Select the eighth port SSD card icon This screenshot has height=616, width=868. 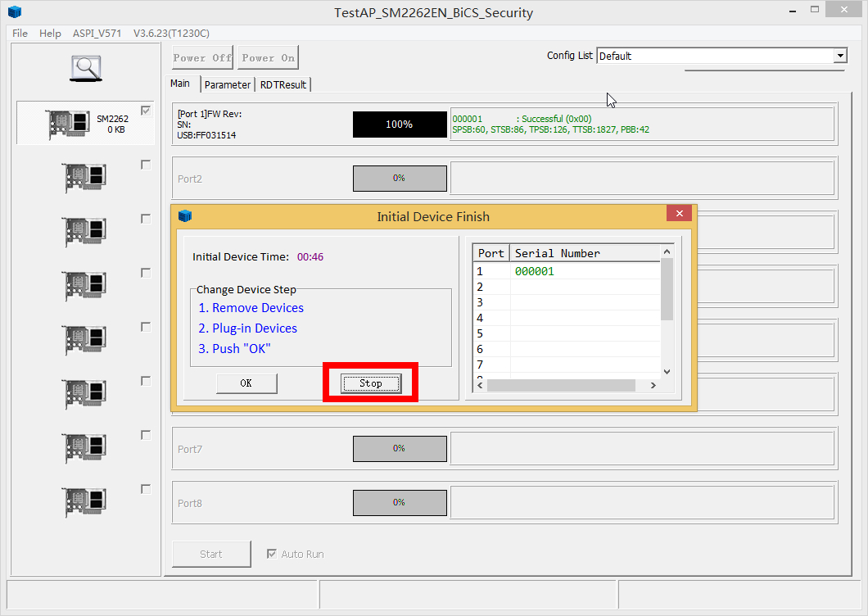[x=84, y=501]
